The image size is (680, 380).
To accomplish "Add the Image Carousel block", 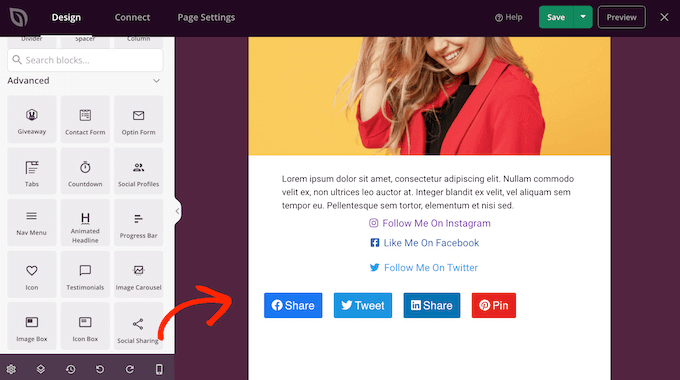I will [138, 274].
